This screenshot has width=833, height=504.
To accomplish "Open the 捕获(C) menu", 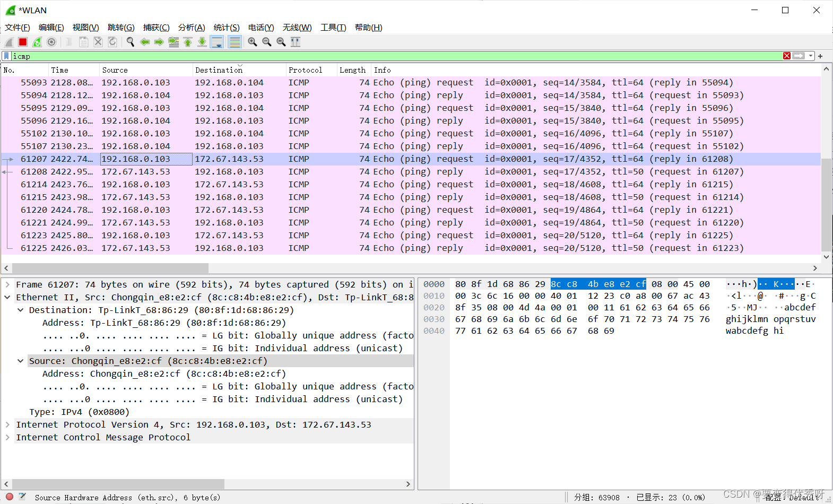I will [157, 28].
